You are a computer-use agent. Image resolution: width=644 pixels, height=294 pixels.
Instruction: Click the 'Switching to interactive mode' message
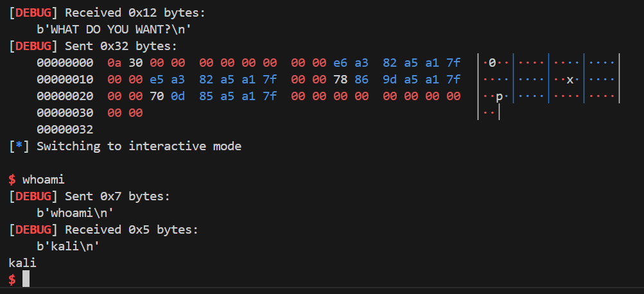click(x=139, y=146)
